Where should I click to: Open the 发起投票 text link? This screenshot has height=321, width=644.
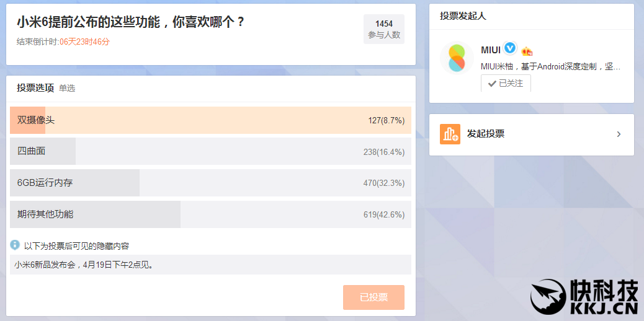485,134
